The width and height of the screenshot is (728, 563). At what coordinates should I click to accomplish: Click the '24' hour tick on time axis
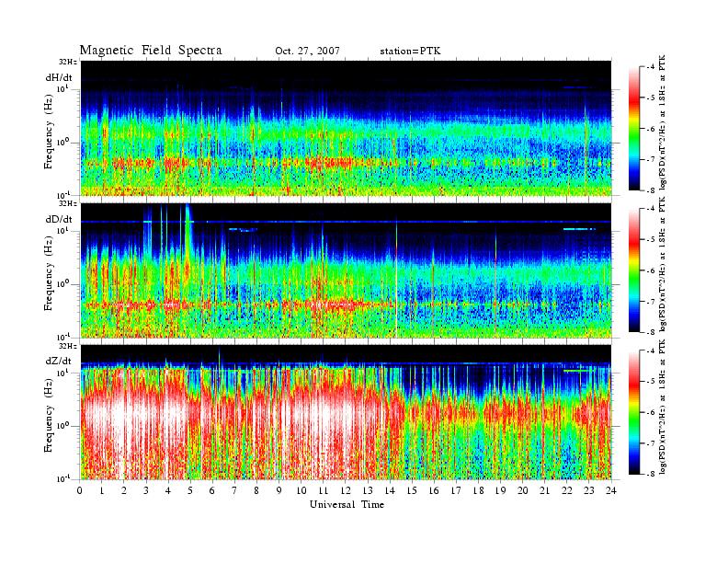(x=611, y=491)
